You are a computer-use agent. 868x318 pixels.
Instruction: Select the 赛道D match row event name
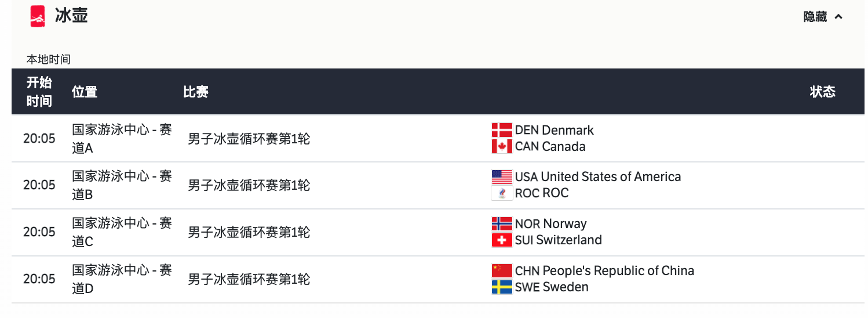[249, 279]
